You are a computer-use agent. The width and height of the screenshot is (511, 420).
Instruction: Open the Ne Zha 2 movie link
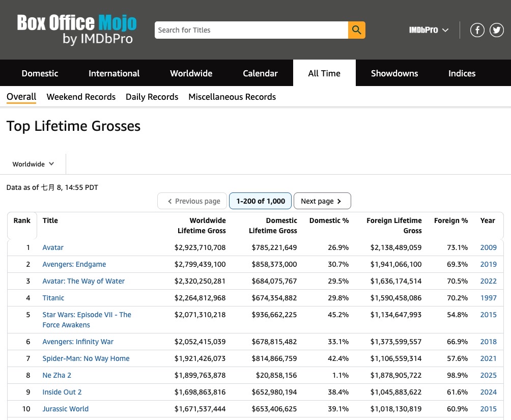[x=56, y=375]
